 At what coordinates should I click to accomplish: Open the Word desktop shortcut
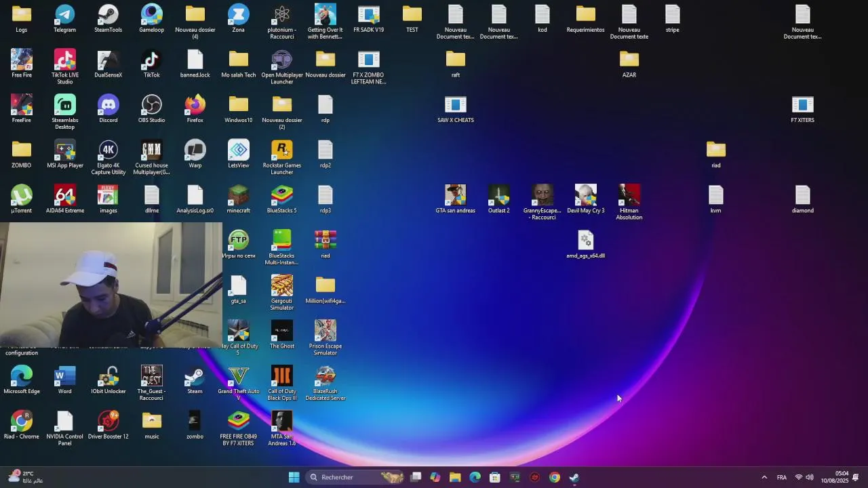coord(65,380)
